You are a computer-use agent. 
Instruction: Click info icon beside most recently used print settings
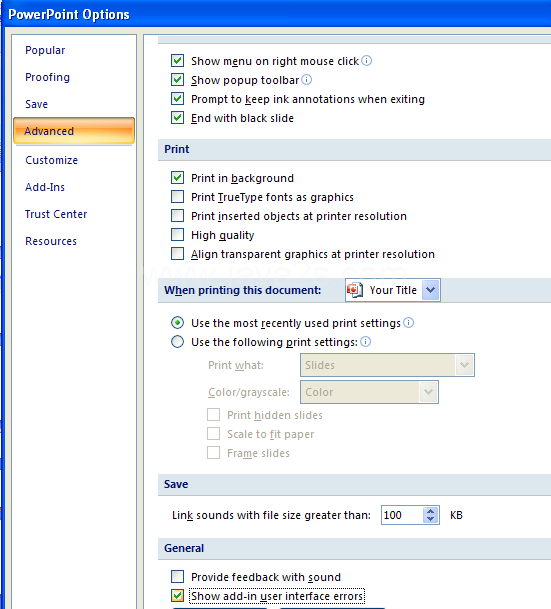coord(408,322)
